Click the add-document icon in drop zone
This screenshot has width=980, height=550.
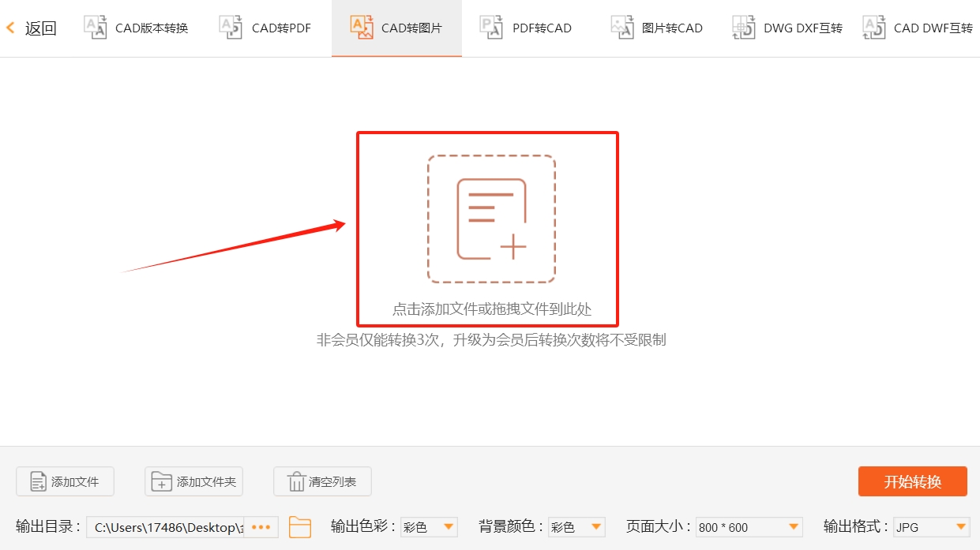[x=491, y=219]
